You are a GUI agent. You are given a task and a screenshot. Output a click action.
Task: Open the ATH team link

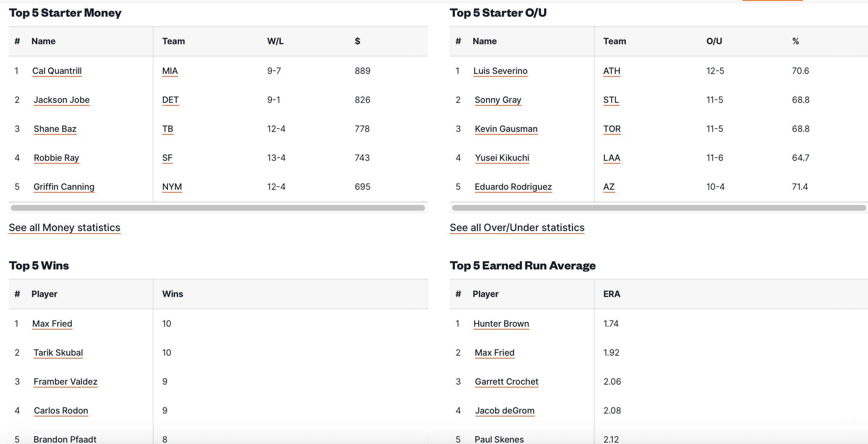click(x=611, y=71)
